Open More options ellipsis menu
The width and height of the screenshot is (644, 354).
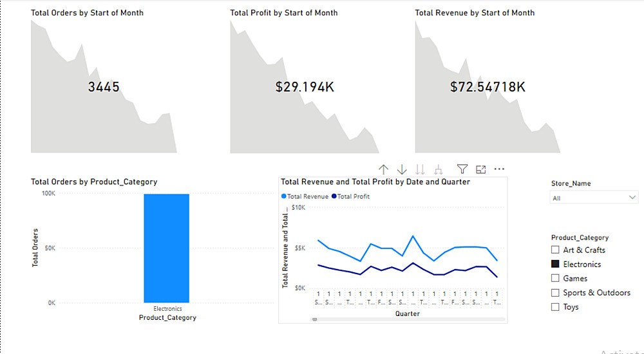(x=499, y=169)
